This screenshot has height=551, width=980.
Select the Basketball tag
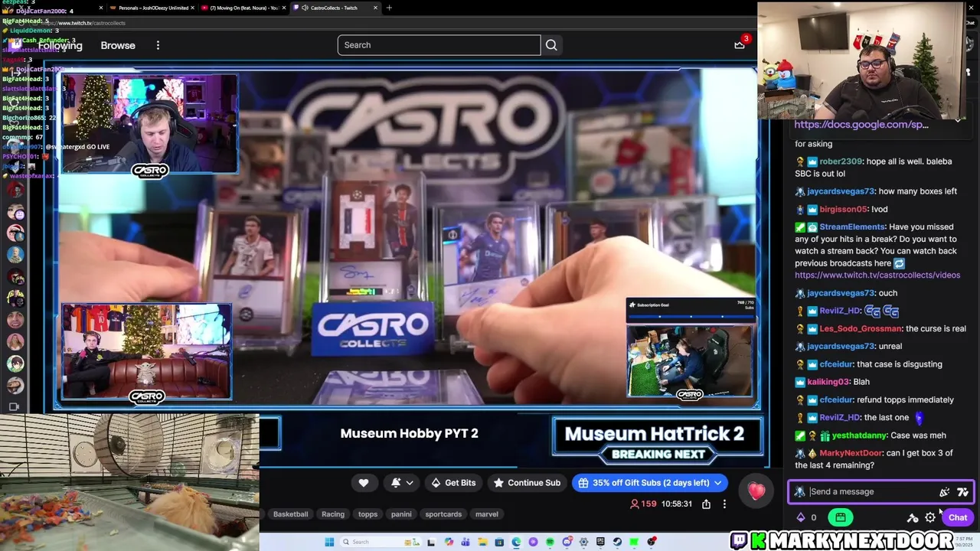pyautogui.click(x=291, y=514)
